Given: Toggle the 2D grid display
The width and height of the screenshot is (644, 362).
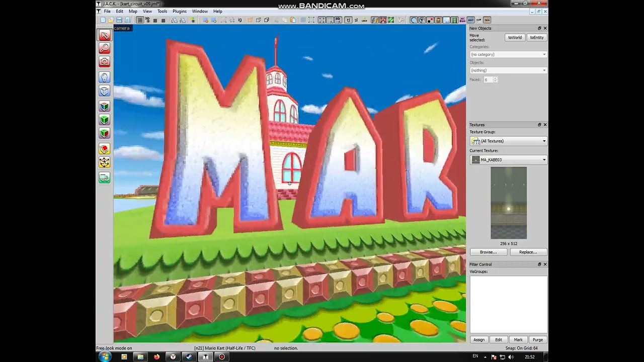Looking at the screenshot, I should click(x=140, y=20).
